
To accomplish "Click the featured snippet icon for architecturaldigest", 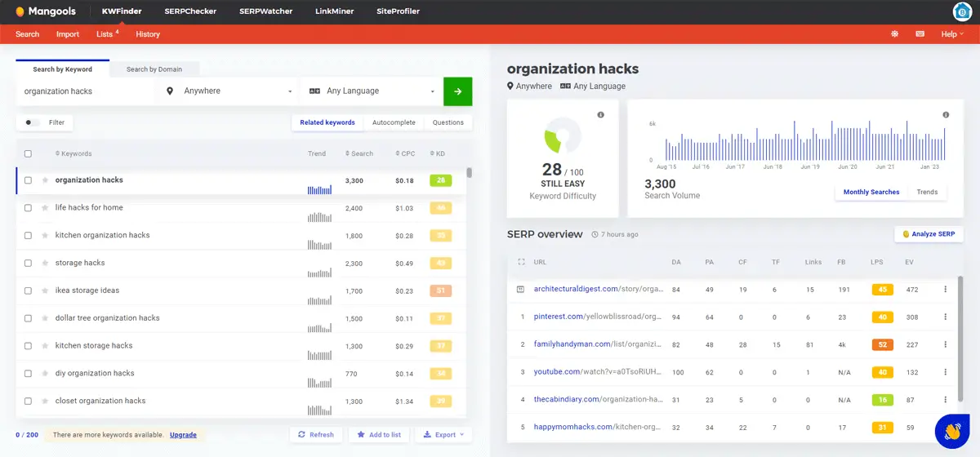I will (x=521, y=289).
